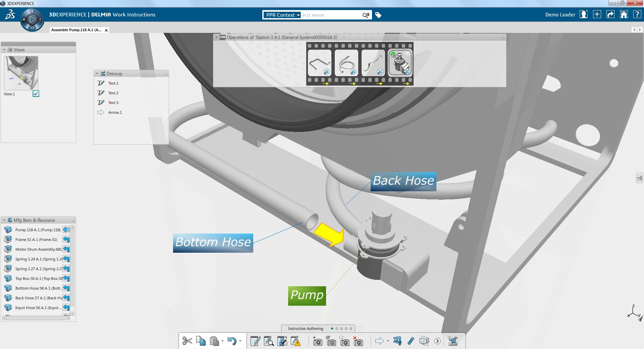
Task: Click the circled right-arrow icon
Action: coord(437,341)
